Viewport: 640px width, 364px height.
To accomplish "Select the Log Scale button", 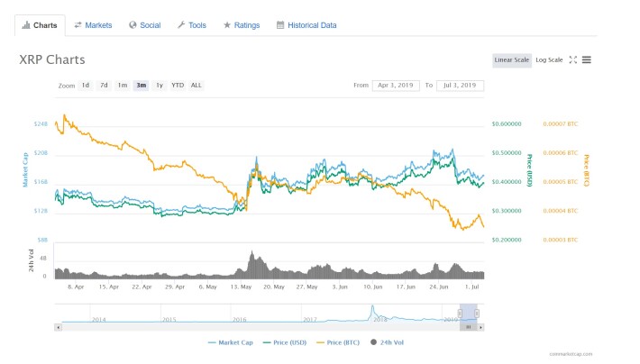I will (x=549, y=60).
